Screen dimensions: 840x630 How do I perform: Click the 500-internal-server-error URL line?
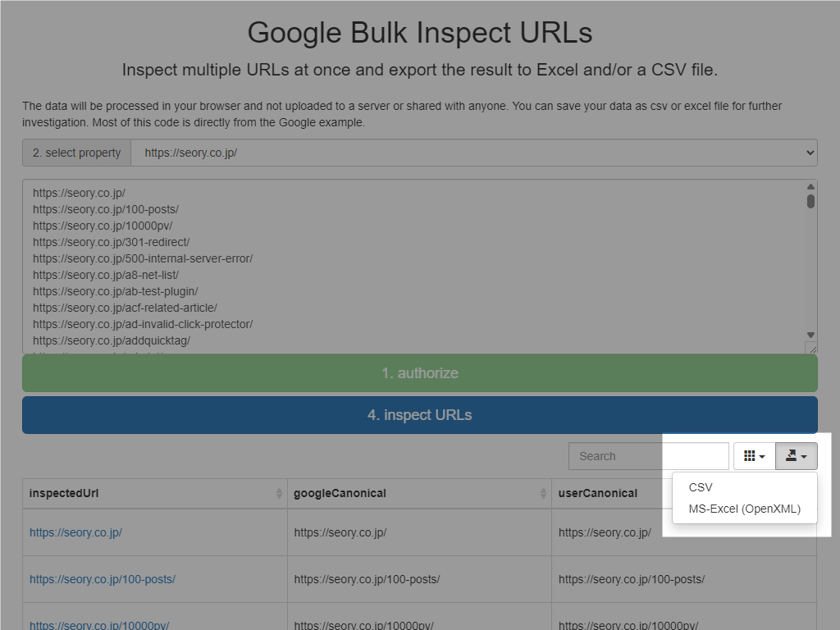click(143, 258)
